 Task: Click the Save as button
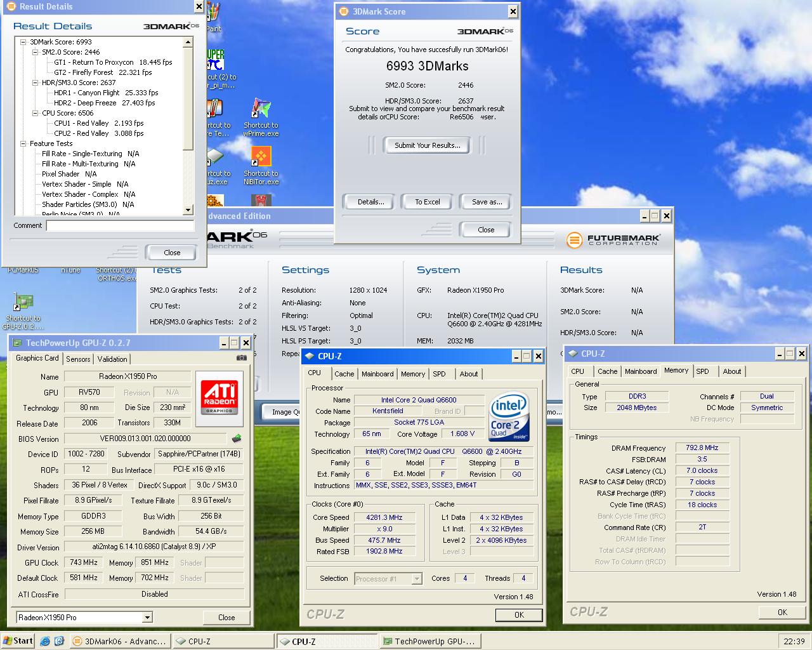[487, 202]
